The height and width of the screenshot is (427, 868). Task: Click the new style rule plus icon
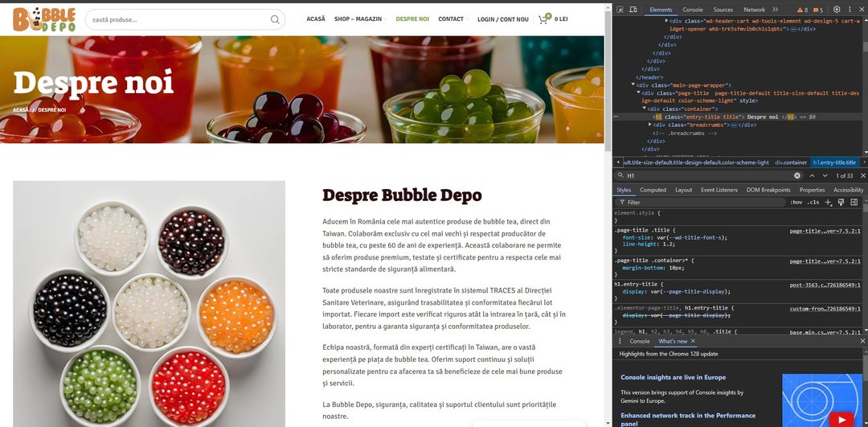tap(829, 203)
